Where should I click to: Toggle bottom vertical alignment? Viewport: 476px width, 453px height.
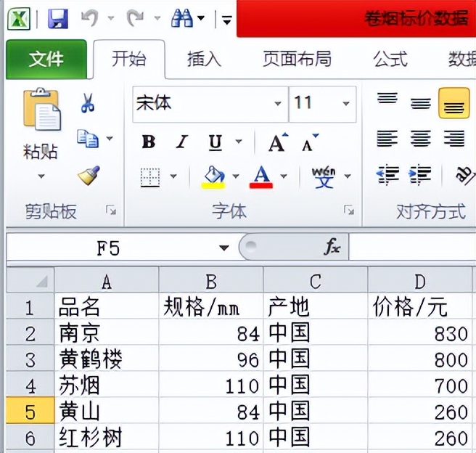click(x=454, y=104)
